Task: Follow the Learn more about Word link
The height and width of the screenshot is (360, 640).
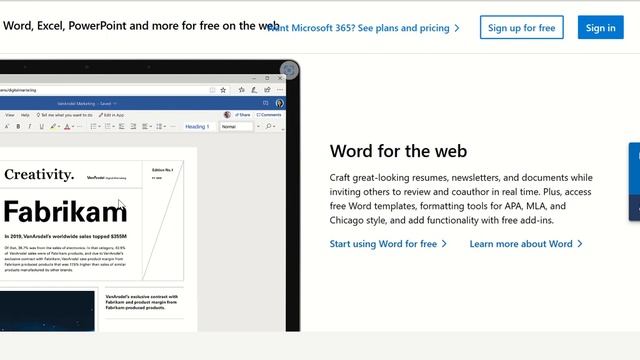Action: tap(526, 244)
